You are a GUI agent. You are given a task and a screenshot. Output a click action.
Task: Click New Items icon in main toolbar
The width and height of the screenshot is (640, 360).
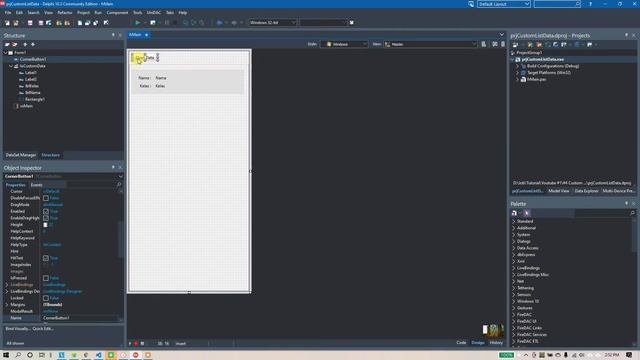(7, 23)
